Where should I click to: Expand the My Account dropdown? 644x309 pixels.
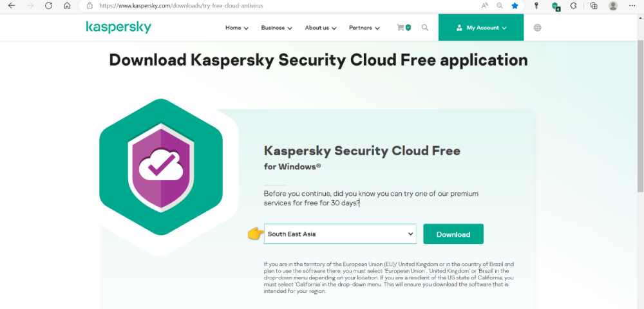pos(481,28)
